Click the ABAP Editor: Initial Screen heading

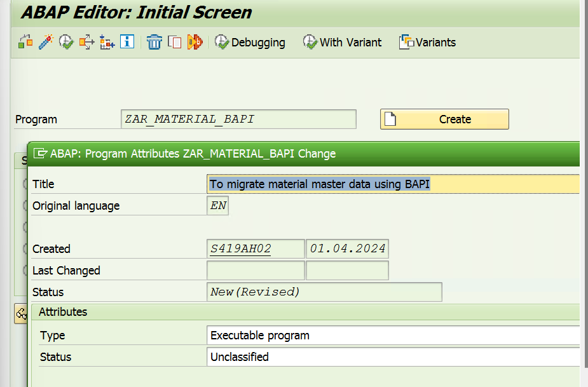(x=137, y=12)
